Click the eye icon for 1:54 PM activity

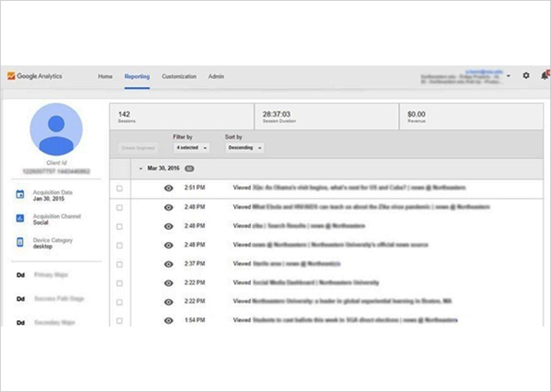[x=168, y=320]
